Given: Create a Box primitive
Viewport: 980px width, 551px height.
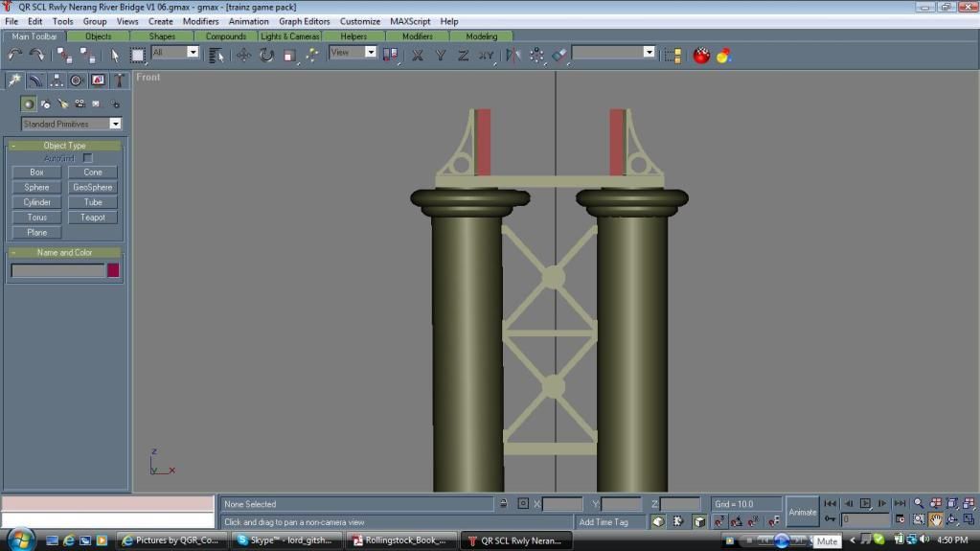Looking at the screenshot, I should tap(36, 172).
